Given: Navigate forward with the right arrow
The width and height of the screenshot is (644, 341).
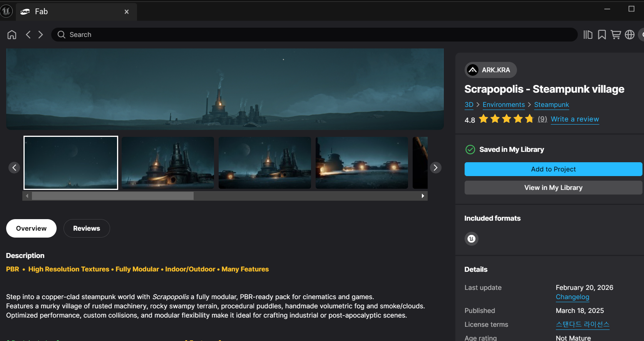Looking at the screenshot, I should (x=41, y=35).
